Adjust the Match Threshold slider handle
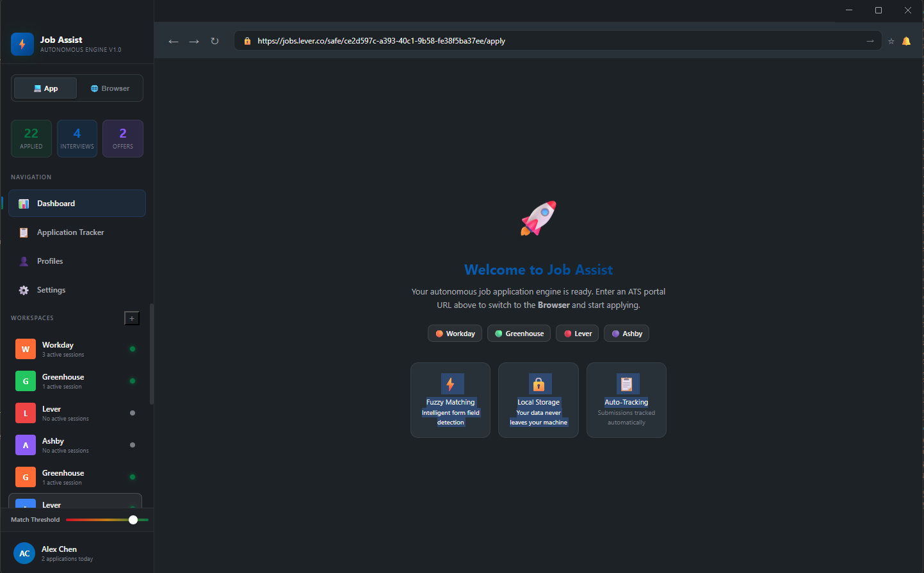 tap(133, 520)
